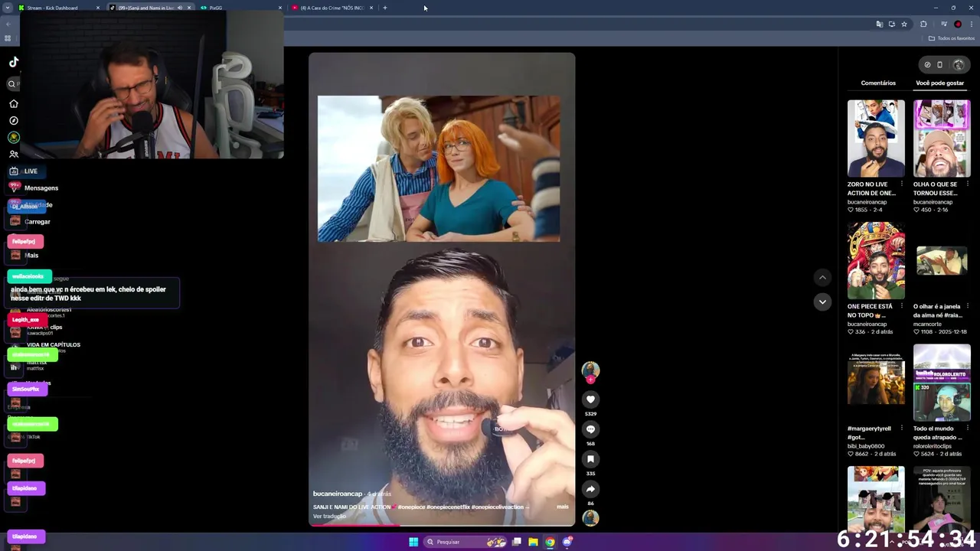The height and width of the screenshot is (551, 980).
Task: Open comments via the speech bubble icon
Action: point(590,429)
